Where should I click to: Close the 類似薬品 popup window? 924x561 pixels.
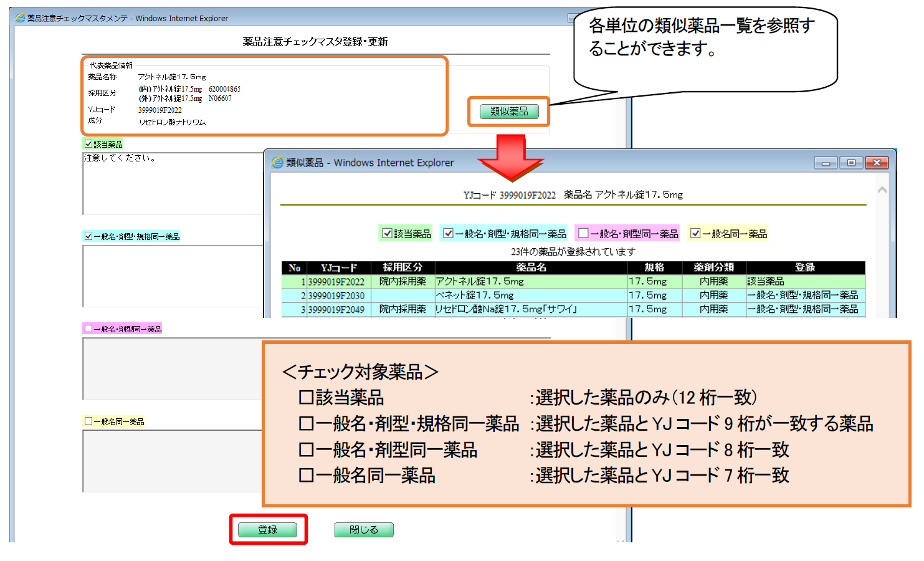tap(876, 163)
